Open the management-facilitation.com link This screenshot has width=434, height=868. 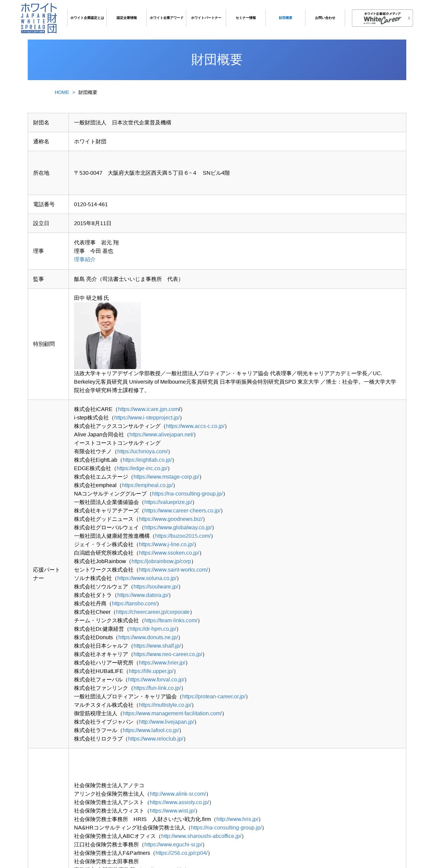[x=172, y=714]
